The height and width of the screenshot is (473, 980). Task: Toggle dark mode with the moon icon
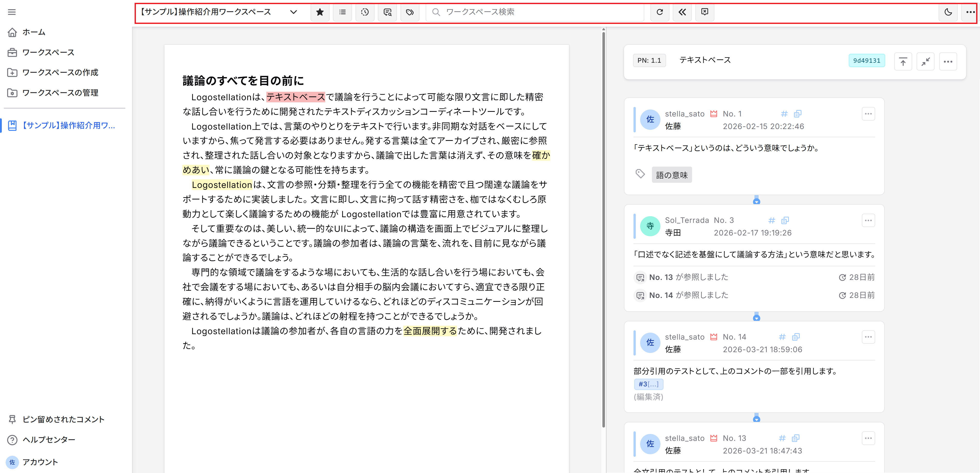(x=948, y=12)
